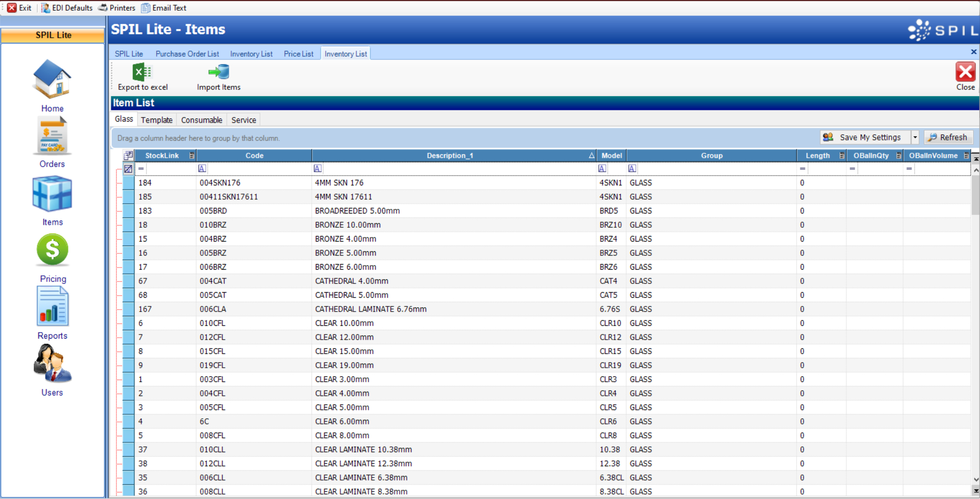980x499 pixels.
Task: Select the CLEAR LAMINATE 12.38mm row
Action: pyautogui.click(x=547, y=464)
